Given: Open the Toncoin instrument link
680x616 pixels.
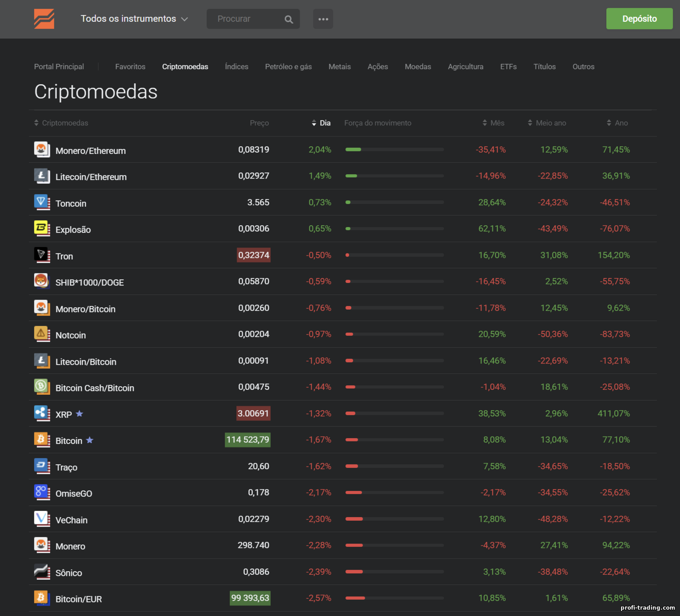Looking at the screenshot, I should tap(71, 204).
